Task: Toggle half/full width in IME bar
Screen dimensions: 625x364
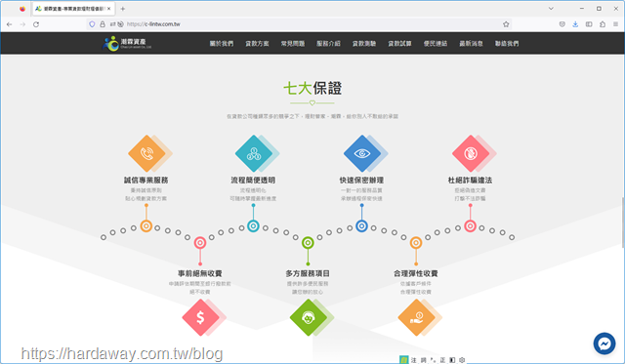Action: pos(452,360)
